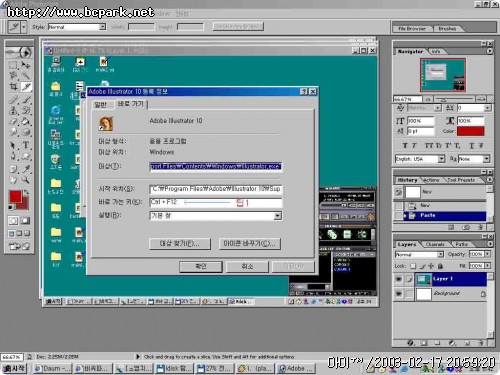Click the Adobe taskbar button
Viewport: 500px width, 375px height.
(296, 368)
